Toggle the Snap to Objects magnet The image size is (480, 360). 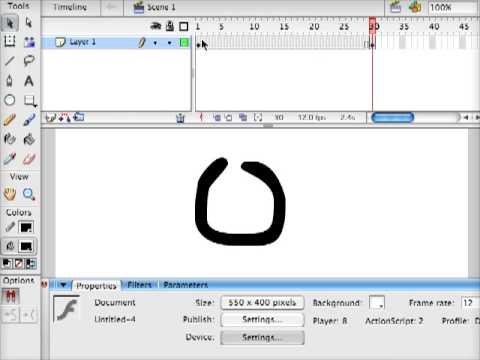pos(11,296)
